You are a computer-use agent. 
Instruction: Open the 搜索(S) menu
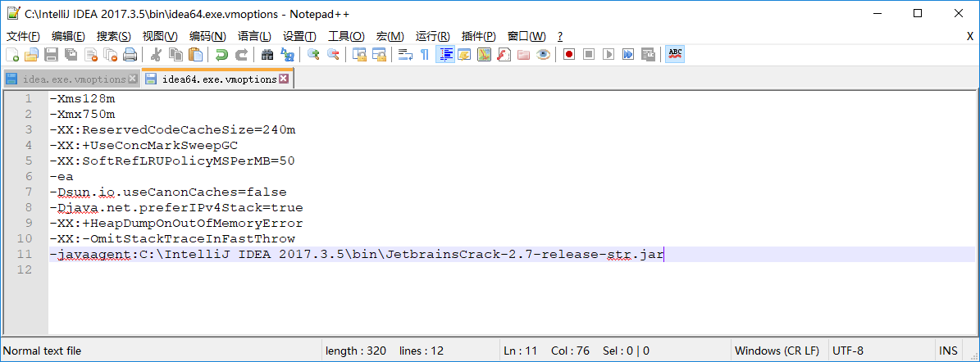[x=114, y=36]
